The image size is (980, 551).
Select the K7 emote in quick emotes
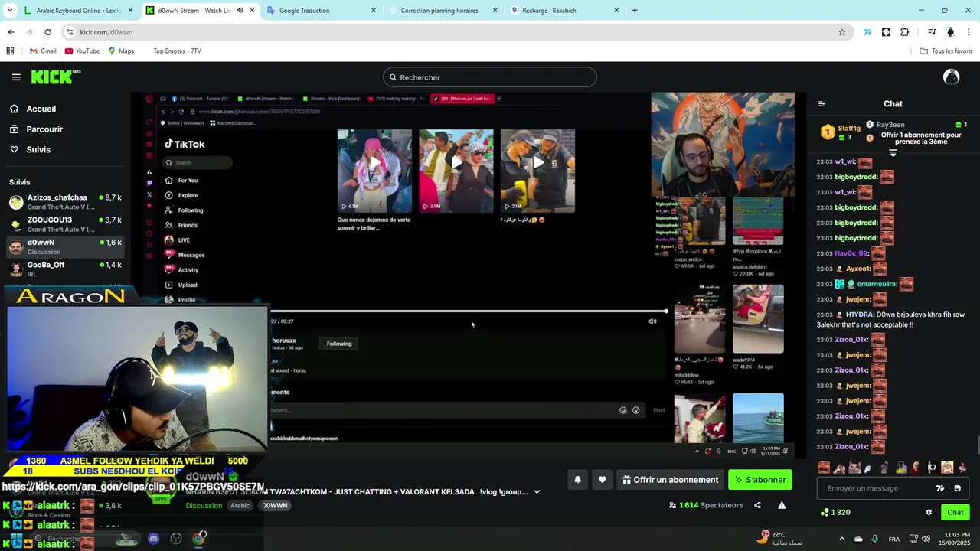932,468
